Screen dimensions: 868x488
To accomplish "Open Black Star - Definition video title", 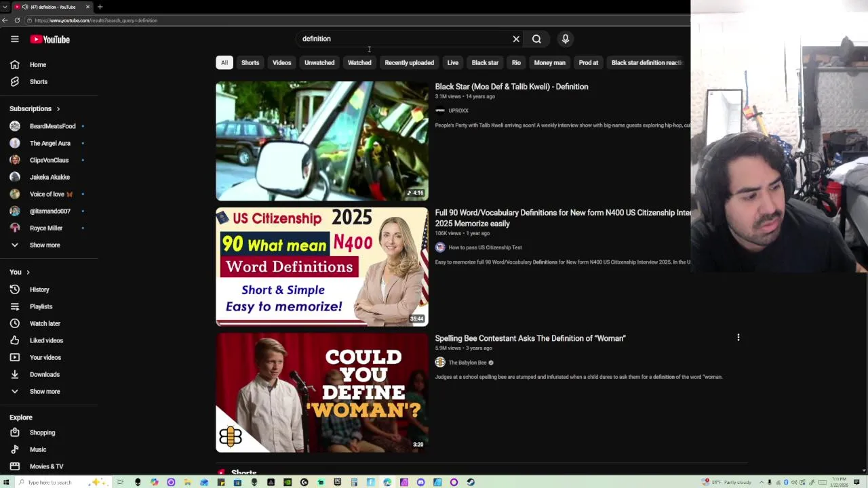I will click(511, 87).
